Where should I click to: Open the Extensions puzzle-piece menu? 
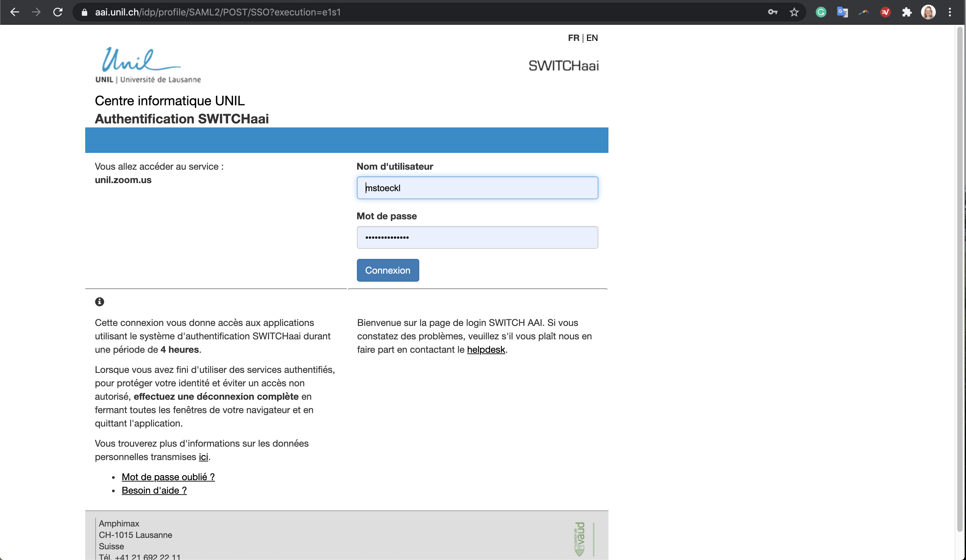click(x=907, y=12)
